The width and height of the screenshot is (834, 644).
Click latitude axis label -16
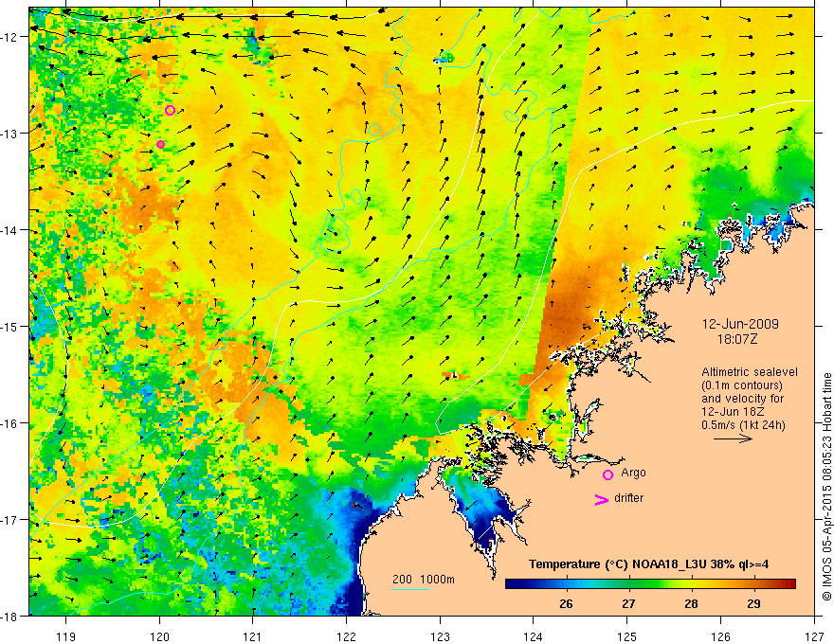click(10, 423)
